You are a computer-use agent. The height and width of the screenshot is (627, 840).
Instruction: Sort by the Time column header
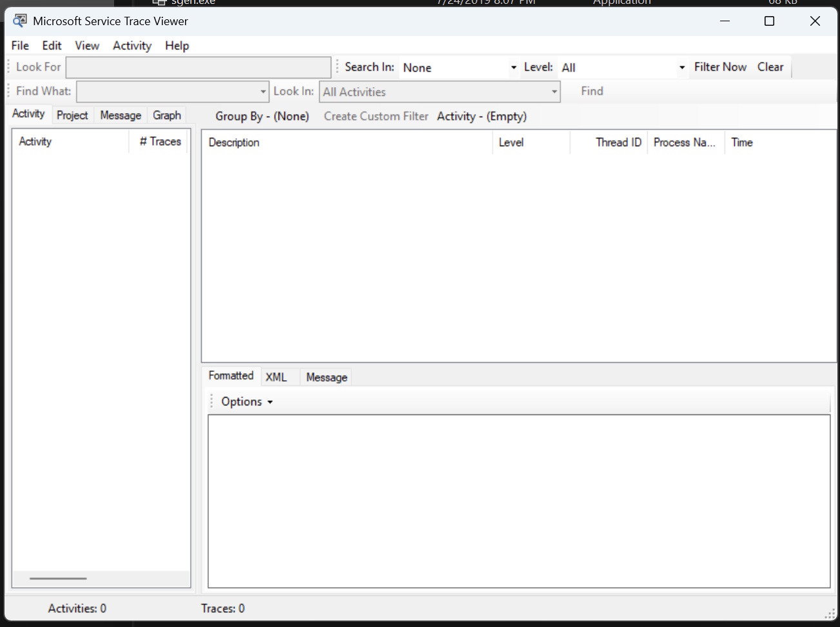(780, 142)
